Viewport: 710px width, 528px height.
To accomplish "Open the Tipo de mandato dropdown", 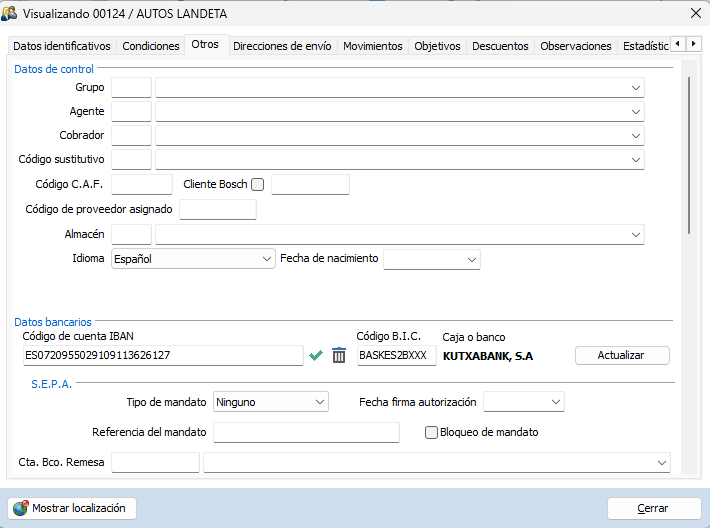I will (x=320, y=402).
